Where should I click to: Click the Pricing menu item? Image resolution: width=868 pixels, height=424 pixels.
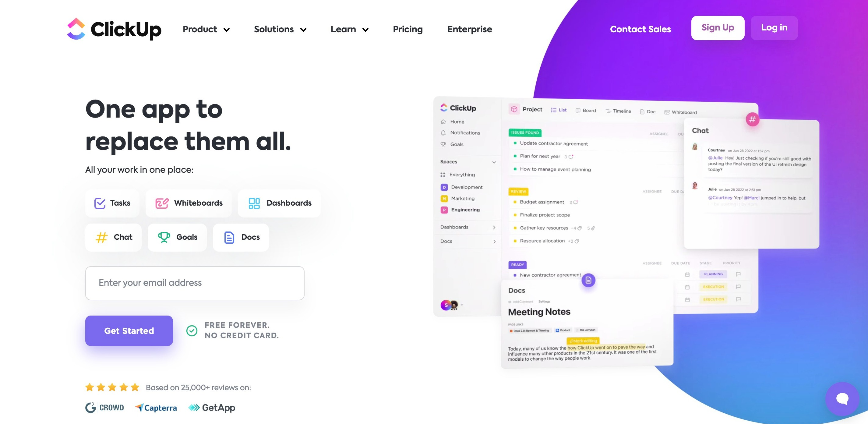[408, 29]
